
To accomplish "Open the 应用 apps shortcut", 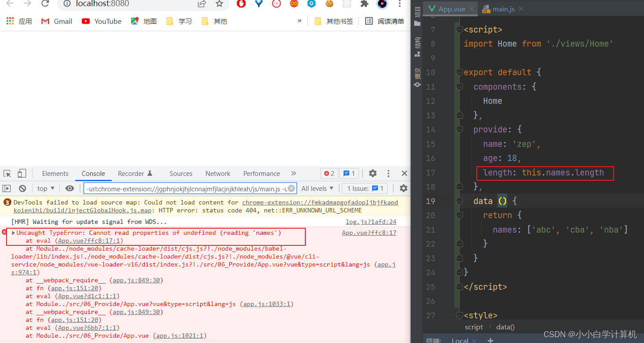I will point(19,21).
